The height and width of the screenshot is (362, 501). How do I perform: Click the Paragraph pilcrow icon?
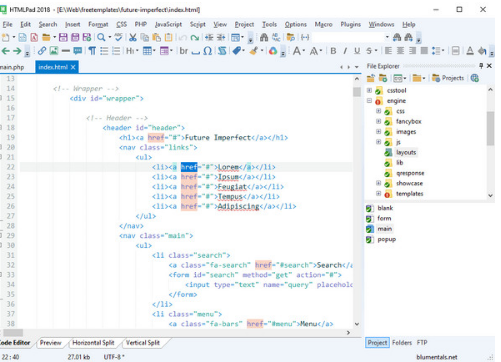tap(92, 51)
